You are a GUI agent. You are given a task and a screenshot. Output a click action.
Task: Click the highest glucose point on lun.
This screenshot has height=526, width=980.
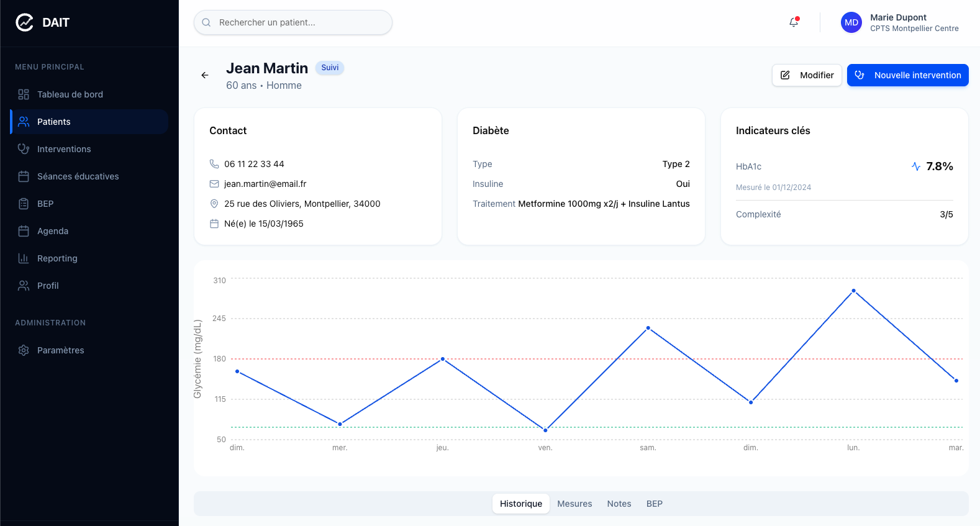pyautogui.click(x=853, y=291)
